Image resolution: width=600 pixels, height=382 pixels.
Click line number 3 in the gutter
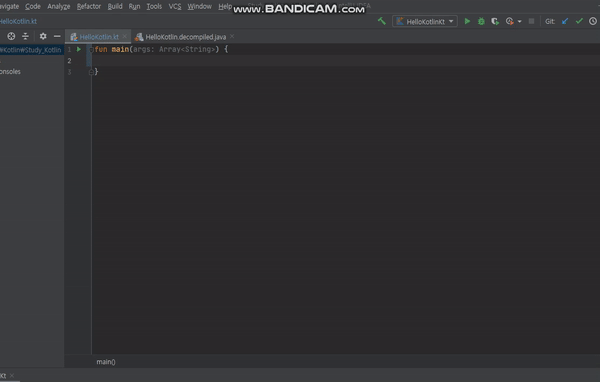[69, 72]
